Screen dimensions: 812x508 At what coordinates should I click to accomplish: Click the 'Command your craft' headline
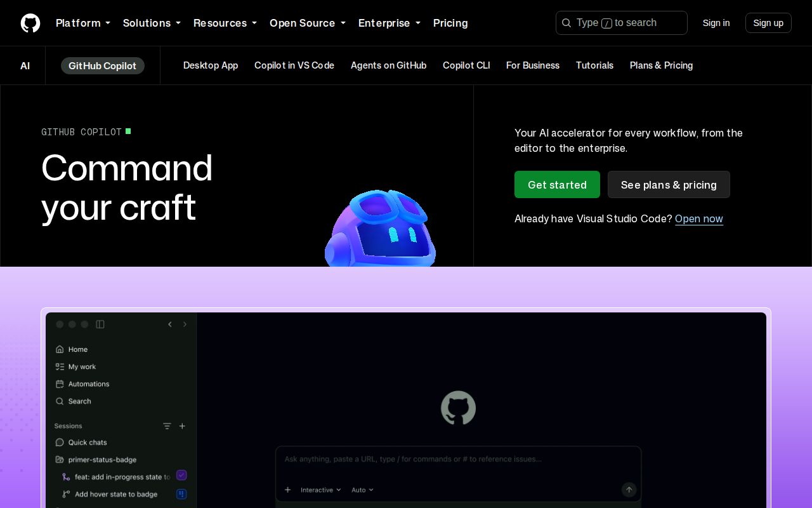click(127, 188)
